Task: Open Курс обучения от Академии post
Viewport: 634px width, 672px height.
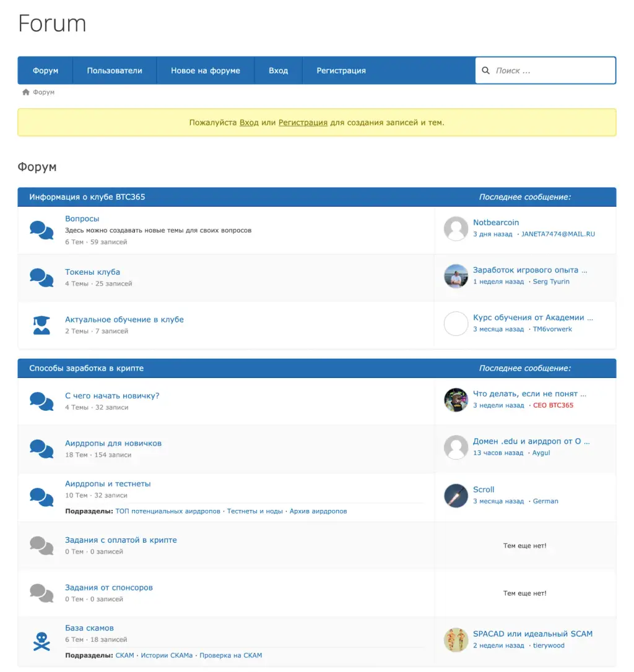Action: [532, 317]
